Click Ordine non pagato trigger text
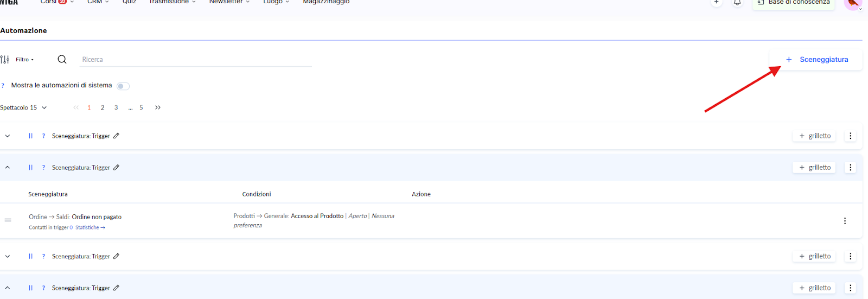Image resolution: width=868 pixels, height=299 pixels. pos(97,217)
